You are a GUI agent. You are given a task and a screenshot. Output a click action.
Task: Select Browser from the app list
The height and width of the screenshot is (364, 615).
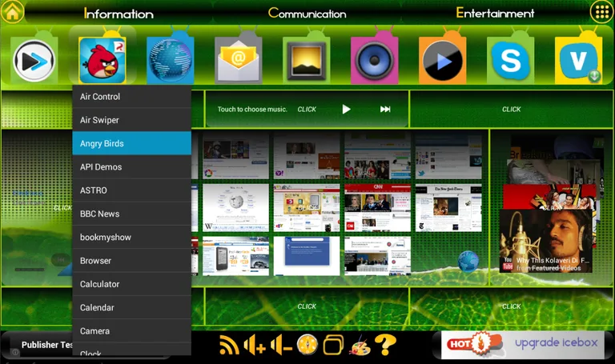[132, 261]
